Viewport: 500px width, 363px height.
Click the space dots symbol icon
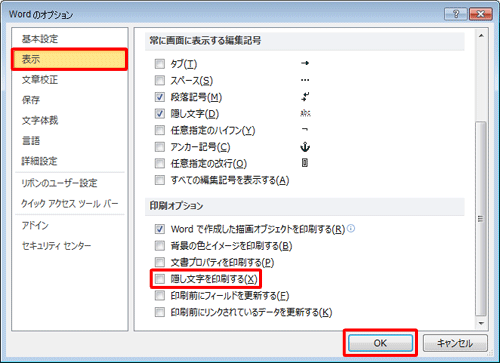coord(305,80)
